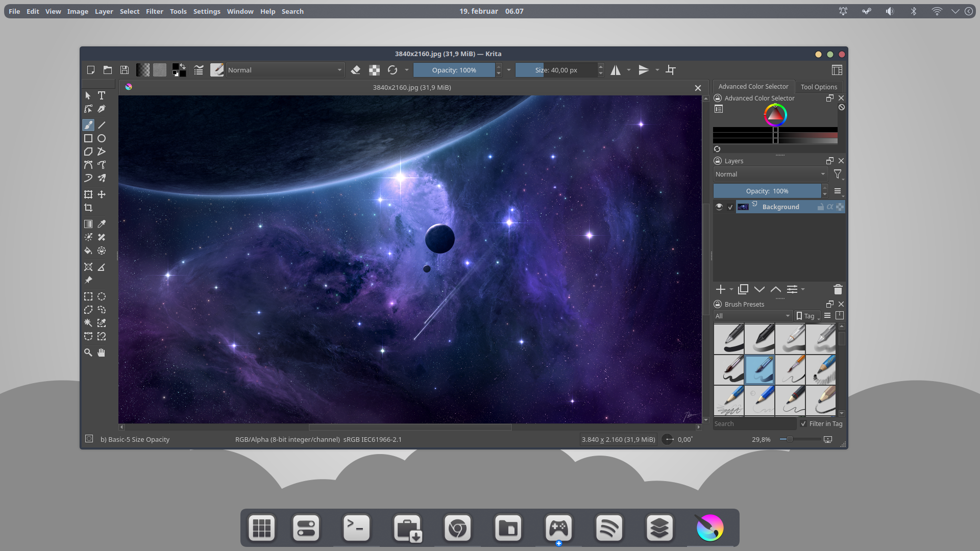Open the Filter menu

[154, 11]
